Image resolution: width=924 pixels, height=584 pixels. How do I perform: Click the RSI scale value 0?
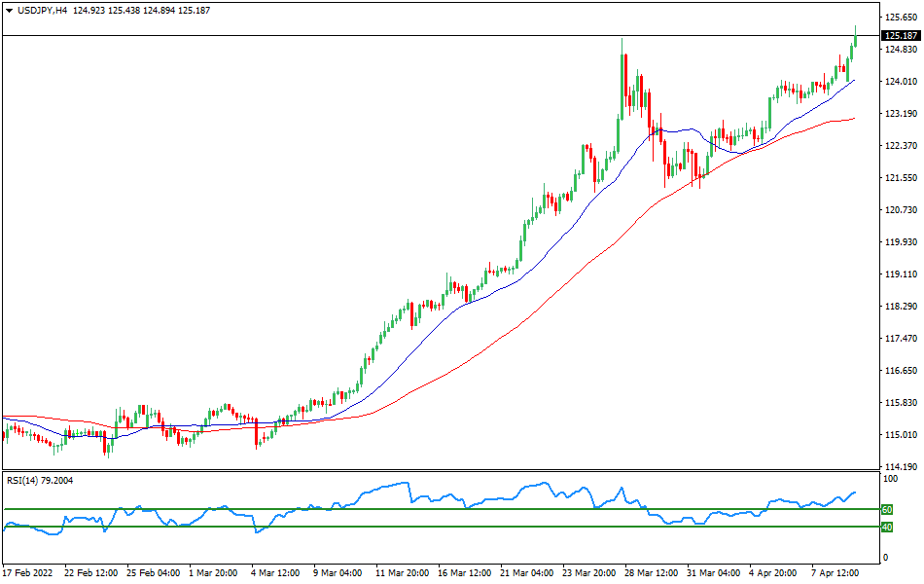pyautogui.click(x=884, y=558)
